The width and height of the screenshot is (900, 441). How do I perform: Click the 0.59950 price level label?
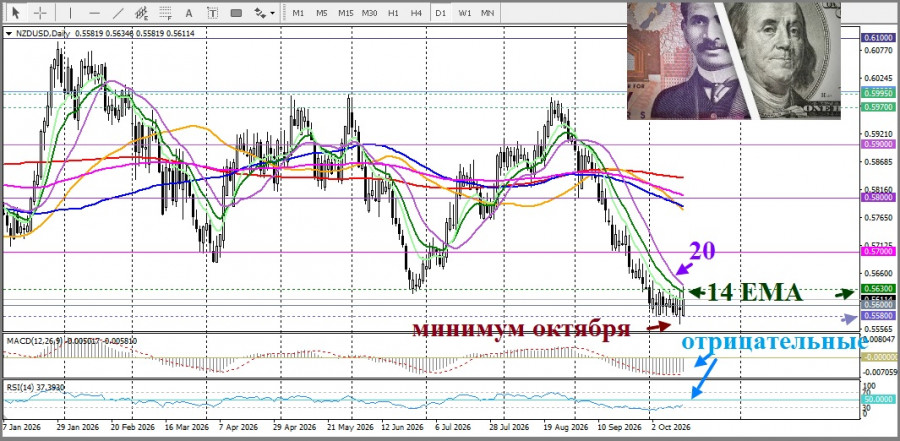pyautogui.click(x=876, y=92)
